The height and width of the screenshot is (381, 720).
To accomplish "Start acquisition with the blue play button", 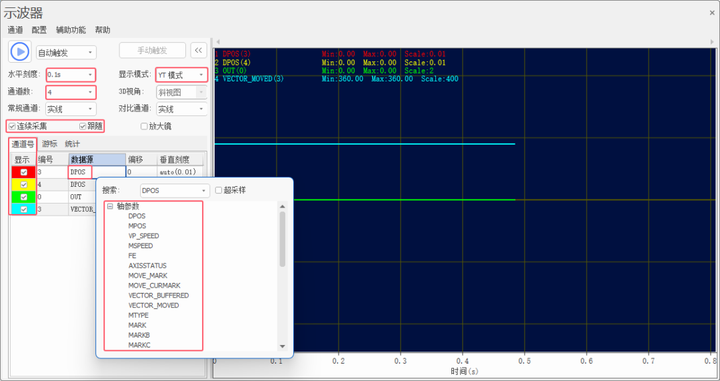I will pyautogui.click(x=20, y=51).
